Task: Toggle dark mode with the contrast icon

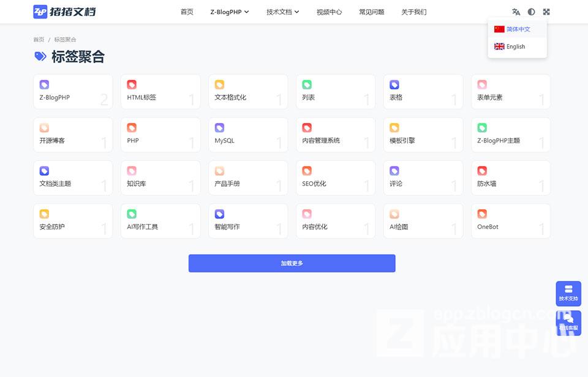Action: 531,11
